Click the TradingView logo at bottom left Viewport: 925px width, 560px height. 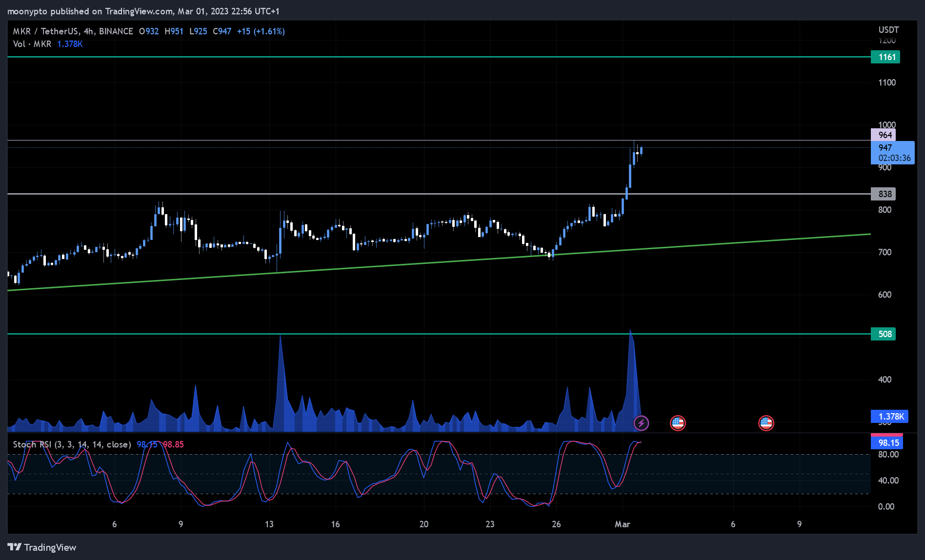(42, 547)
